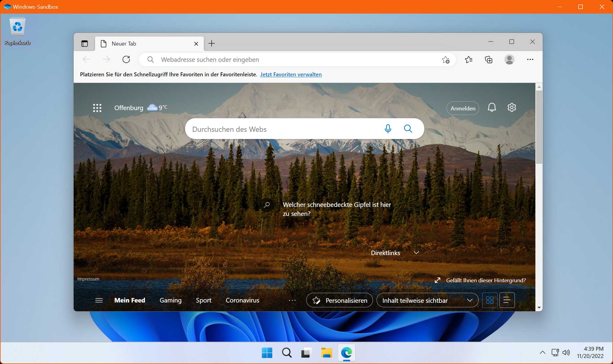Open new tab page settings gear
The width and height of the screenshot is (613, 364).
pyautogui.click(x=512, y=107)
